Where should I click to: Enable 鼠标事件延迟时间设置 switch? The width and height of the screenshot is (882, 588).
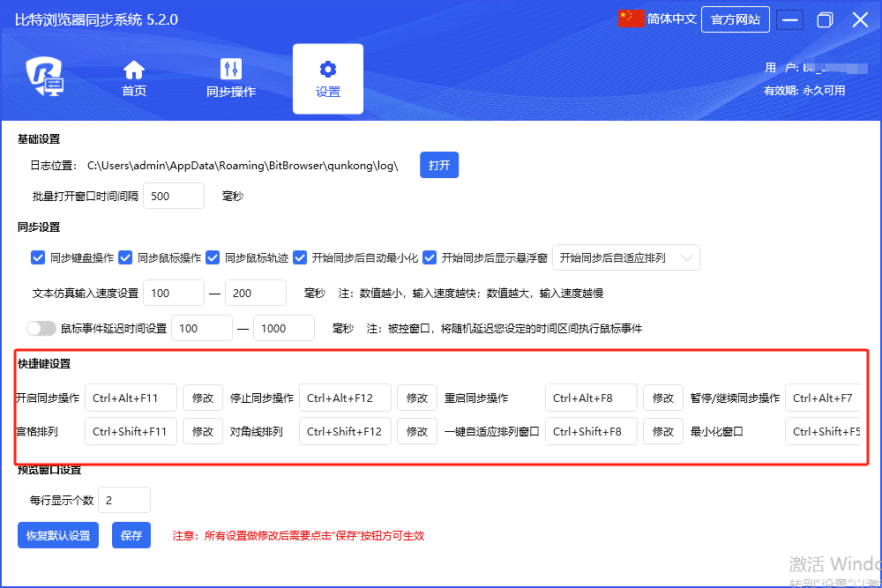pyautogui.click(x=41, y=328)
